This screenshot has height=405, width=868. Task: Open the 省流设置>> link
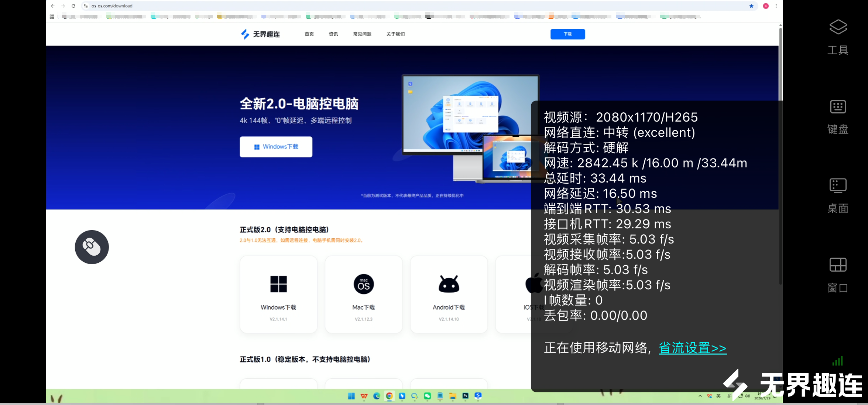693,348
